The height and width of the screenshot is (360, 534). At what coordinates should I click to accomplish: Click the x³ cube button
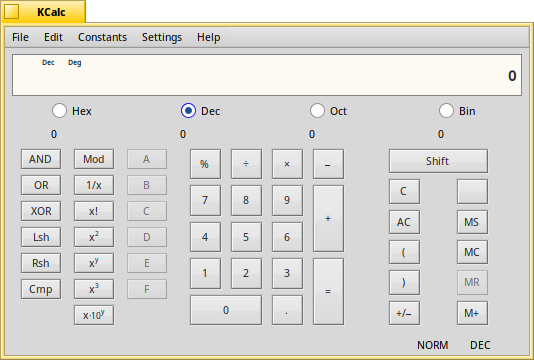(94, 289)
